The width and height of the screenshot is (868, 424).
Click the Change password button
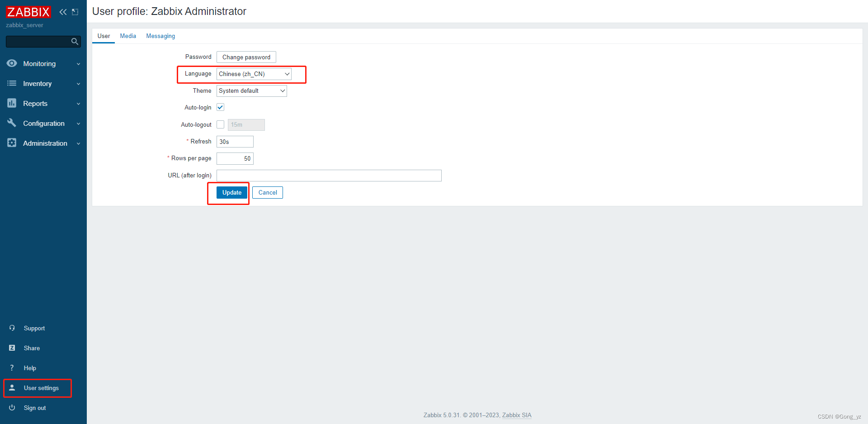246,57
